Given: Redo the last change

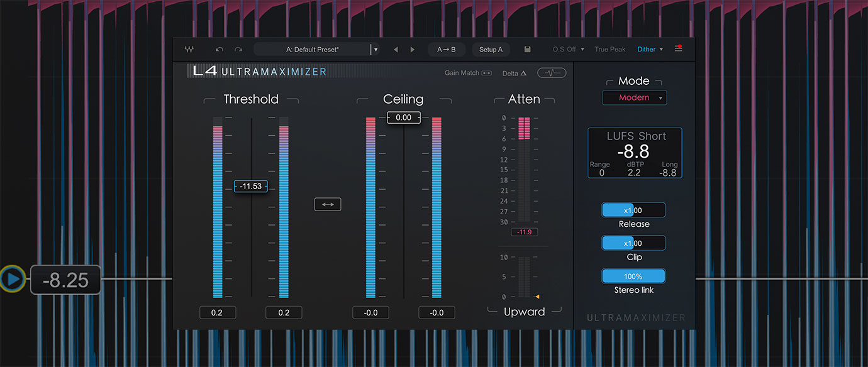Looking at the screenshot, I should click(x=237, y=49).
